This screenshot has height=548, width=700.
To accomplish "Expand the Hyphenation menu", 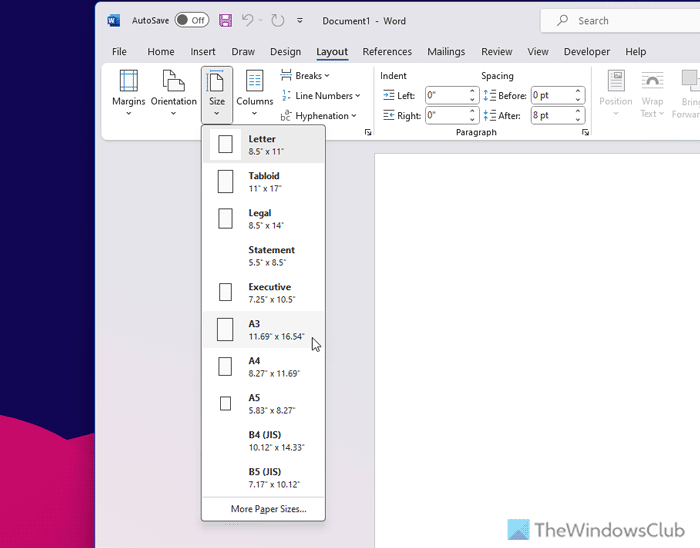I will click(x=319, y=116).
